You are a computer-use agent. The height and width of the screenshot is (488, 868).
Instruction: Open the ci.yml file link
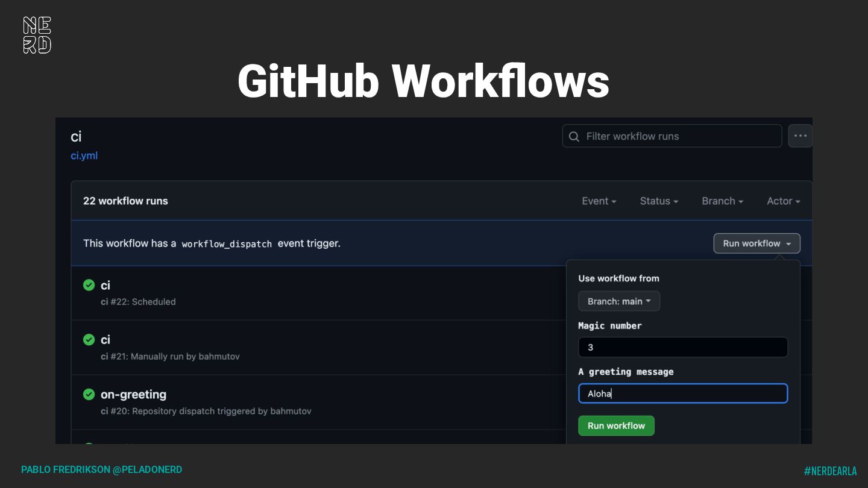[x=84, y=155]
